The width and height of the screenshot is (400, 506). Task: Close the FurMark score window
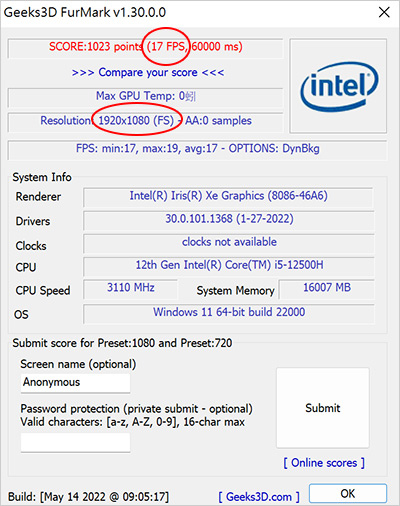[384, 13]
